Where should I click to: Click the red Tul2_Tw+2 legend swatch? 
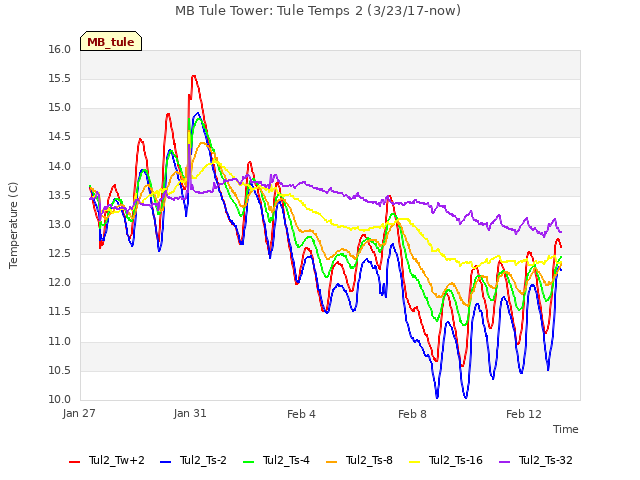(x=74, y=462)
